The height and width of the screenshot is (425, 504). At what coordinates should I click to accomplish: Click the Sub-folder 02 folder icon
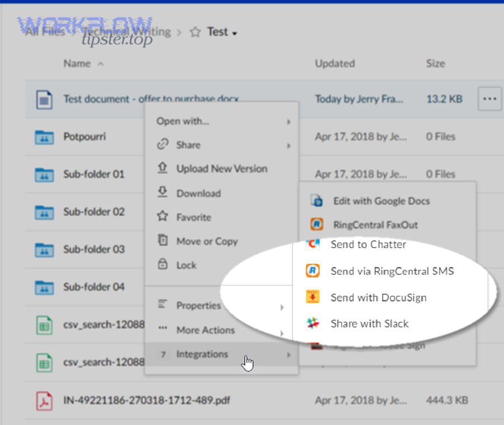tap(44, 213)
